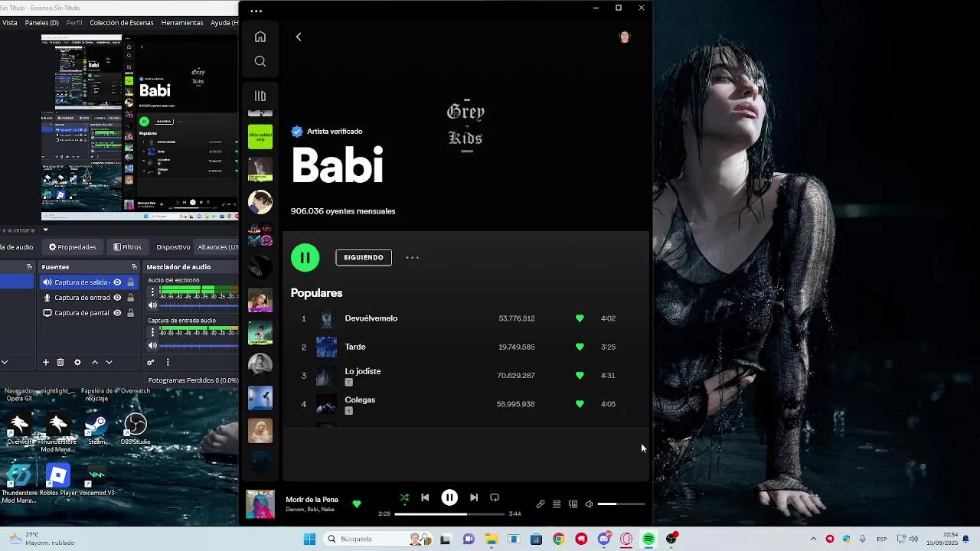
Task: Undock the Fuentes panel icon
Action: (x=134, y=267)
